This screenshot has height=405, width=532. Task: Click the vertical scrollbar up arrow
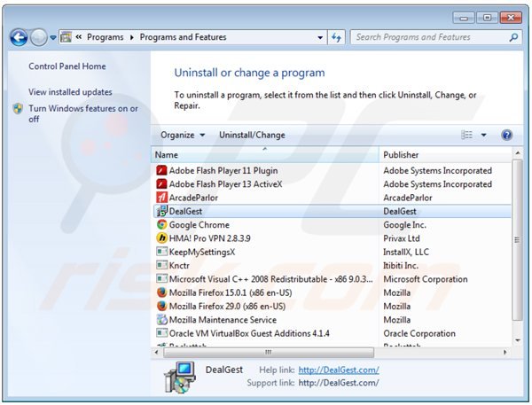[x=518, y=153]
